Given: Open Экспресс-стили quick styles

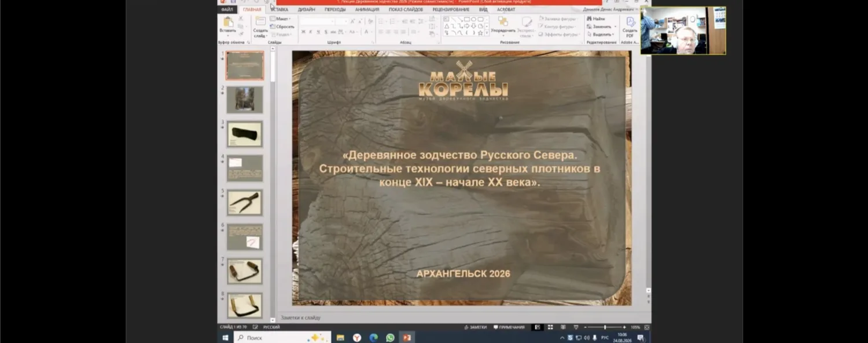Looking at the screenshot, I should coord(527,27).
